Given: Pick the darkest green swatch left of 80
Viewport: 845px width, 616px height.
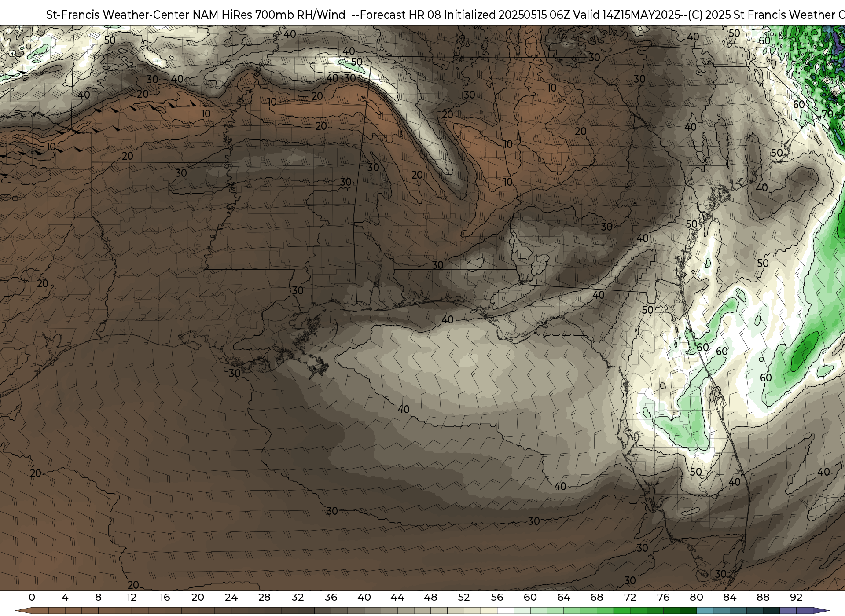Looking at the screenshot, I should [688, 611].
